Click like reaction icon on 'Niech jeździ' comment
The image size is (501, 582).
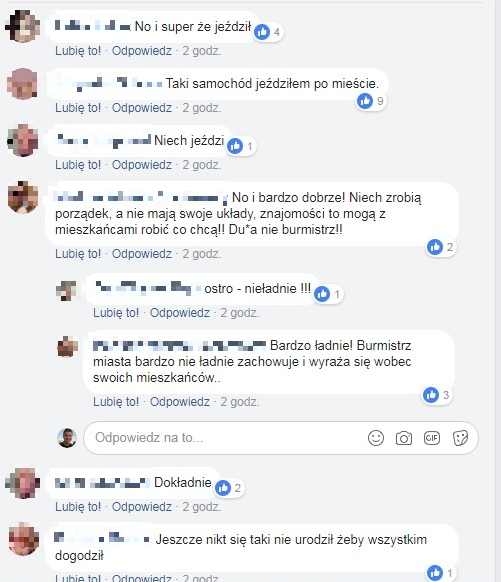(235, 146)
